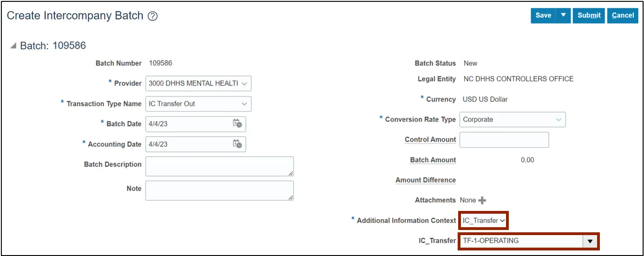Cancel the batch creation
The height and width of the screenshot is (256, 644).
[623, 15]
